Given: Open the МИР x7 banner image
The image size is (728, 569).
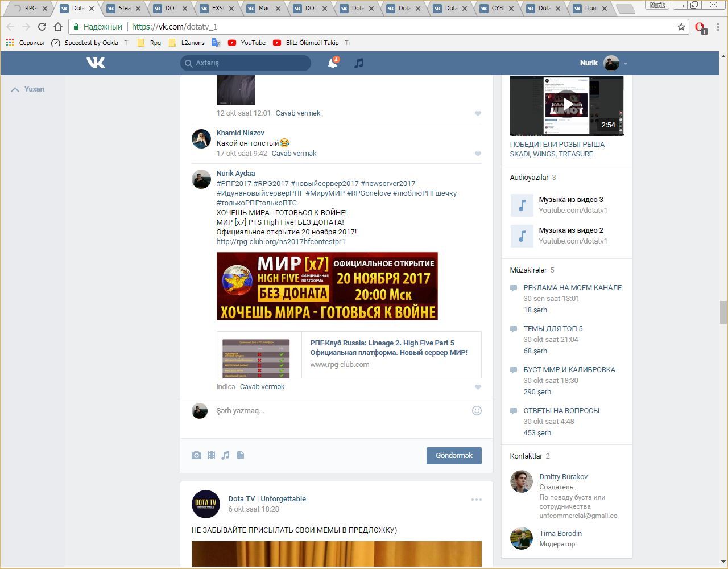Looking at the screenshot, I should click(x=327, y=286).
